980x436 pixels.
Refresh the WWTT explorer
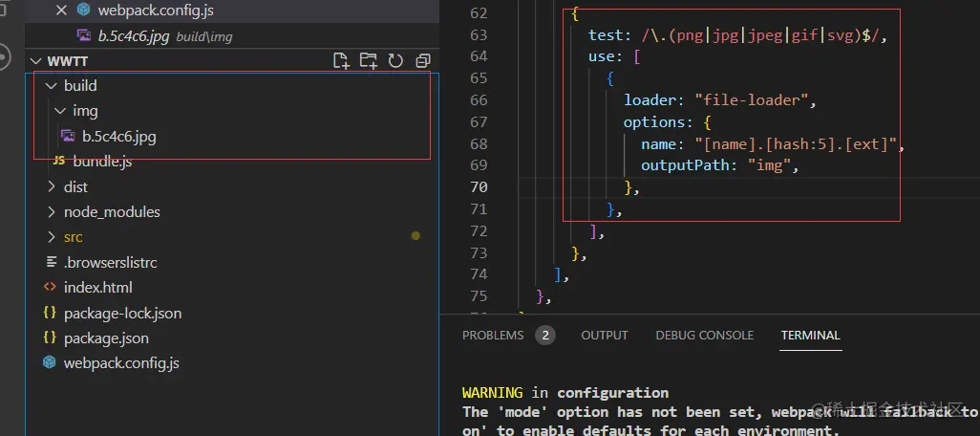coord(395,60)
